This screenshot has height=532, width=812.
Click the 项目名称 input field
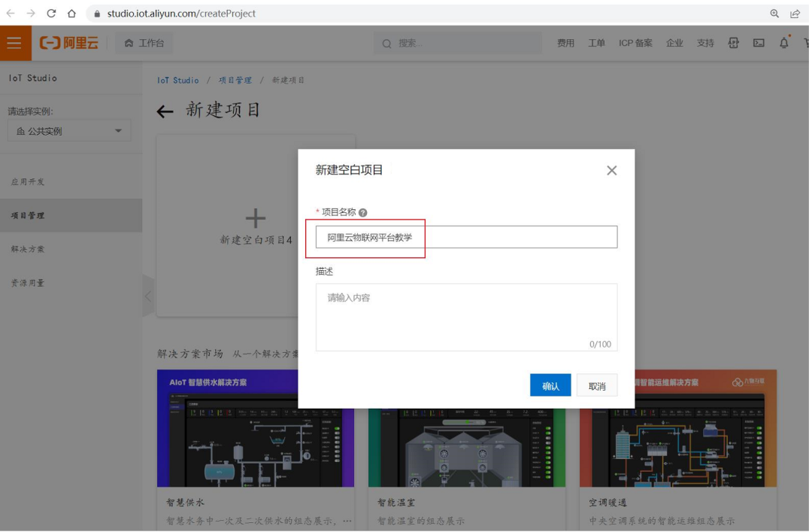pyautogui.click(x=467, y=237)
